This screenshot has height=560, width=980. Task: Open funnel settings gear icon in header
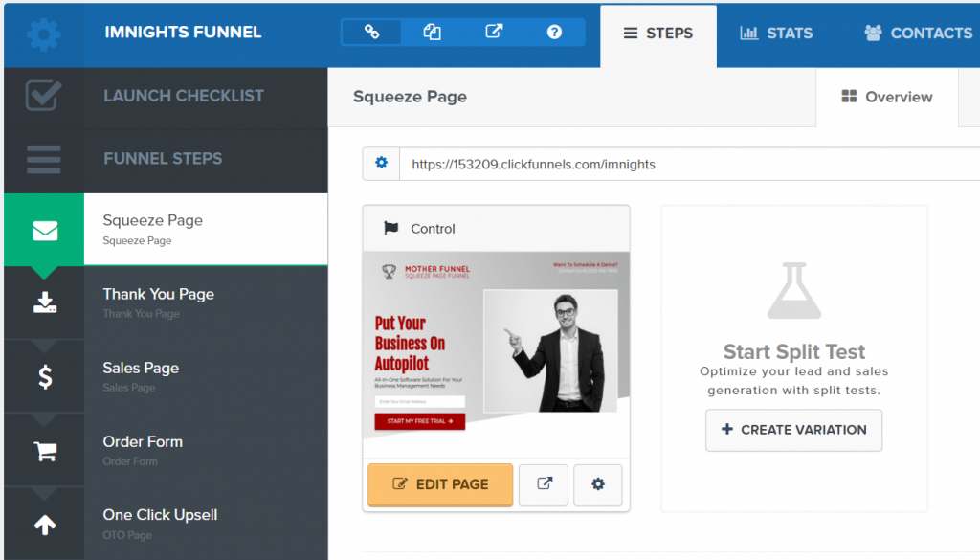[44, 34]
